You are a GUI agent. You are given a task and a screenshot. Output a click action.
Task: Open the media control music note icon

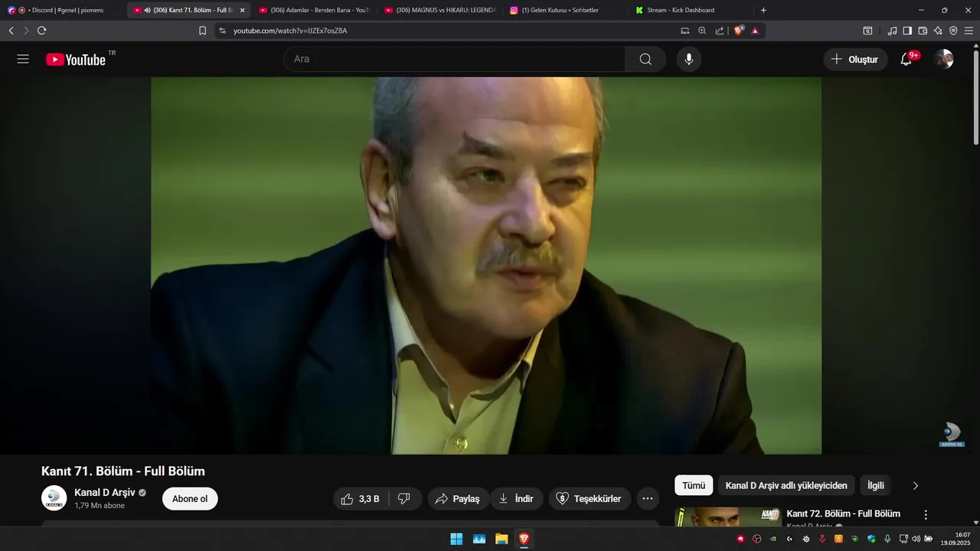[892, 31]
